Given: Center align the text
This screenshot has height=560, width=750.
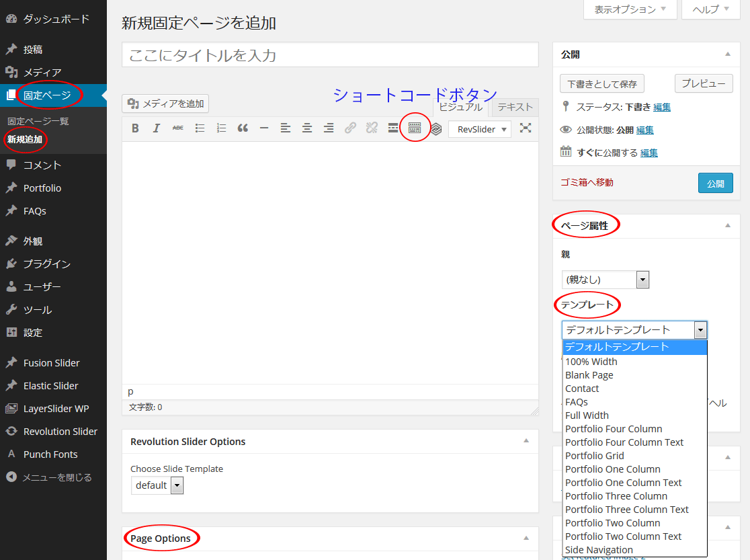Looking at the screenshot, I should 307,128.
